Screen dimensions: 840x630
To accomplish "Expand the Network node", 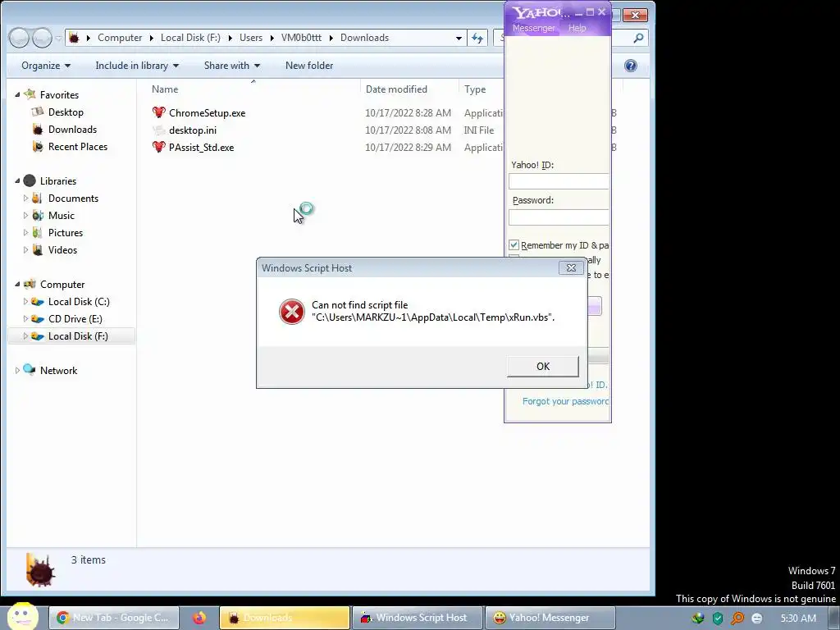I will pyautogui.click(x=17, y=371).
